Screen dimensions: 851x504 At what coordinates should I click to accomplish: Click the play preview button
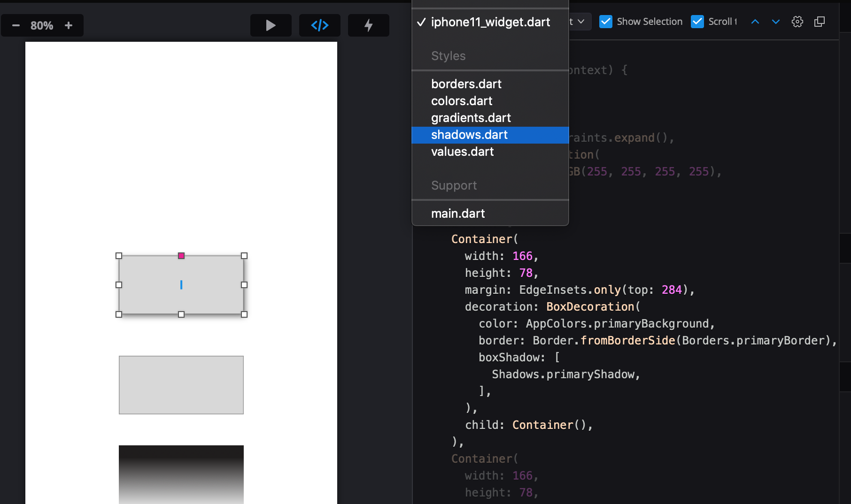pos(271,25)
